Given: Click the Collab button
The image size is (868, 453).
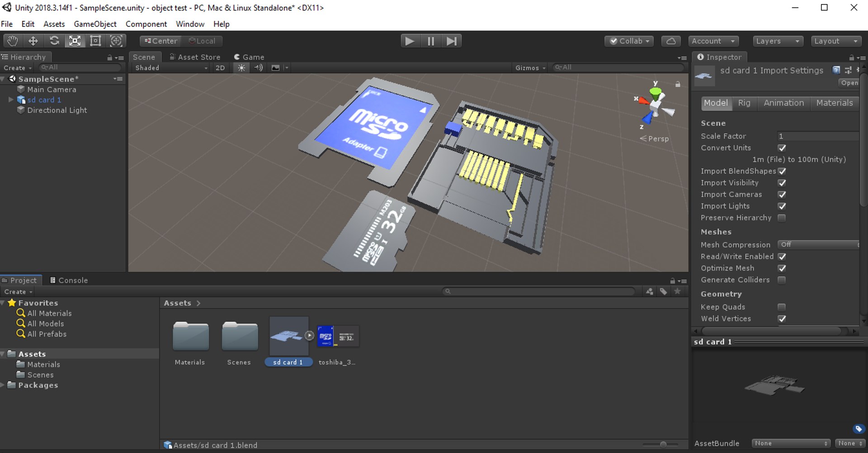Looking at the screenshot, I should pyautogui.click(x=629, y=41).
